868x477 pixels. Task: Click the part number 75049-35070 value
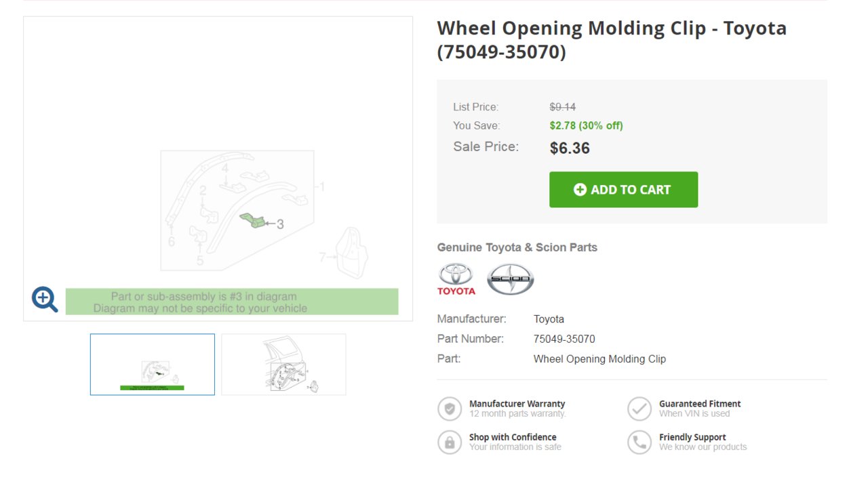[564, 339]
